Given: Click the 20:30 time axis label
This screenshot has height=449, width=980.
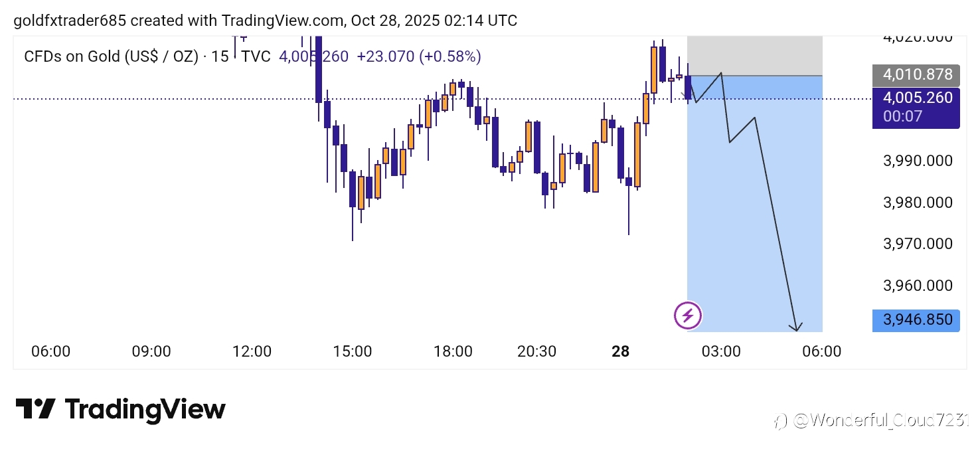Looking at the screenshot, I should click(537, 351).
